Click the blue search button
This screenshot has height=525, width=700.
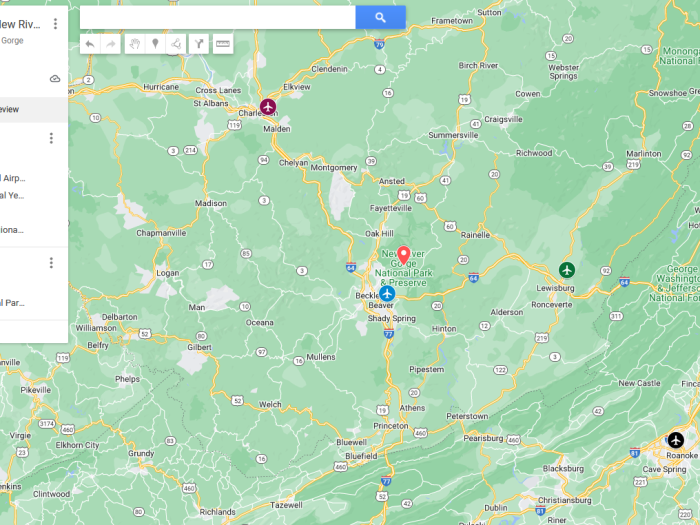point(380,17)
